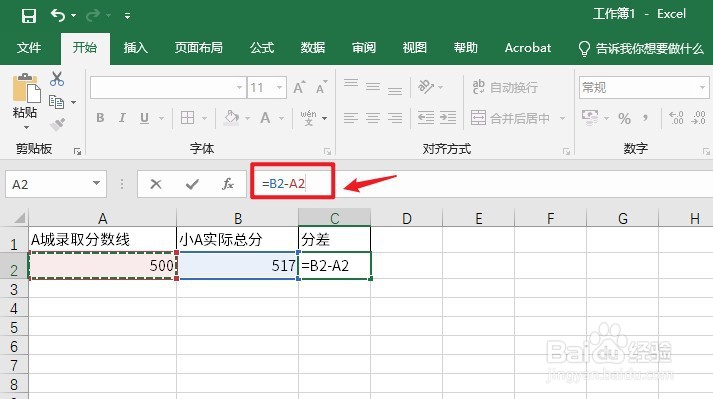Viewport: 713px width, 399px height.
Task: Select Align Left icon
Action: (351, 118)
